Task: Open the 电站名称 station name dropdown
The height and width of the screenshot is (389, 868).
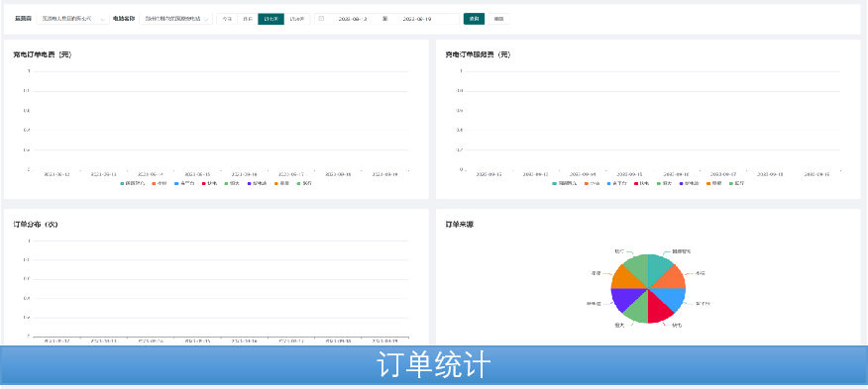Action: [175, 19]
